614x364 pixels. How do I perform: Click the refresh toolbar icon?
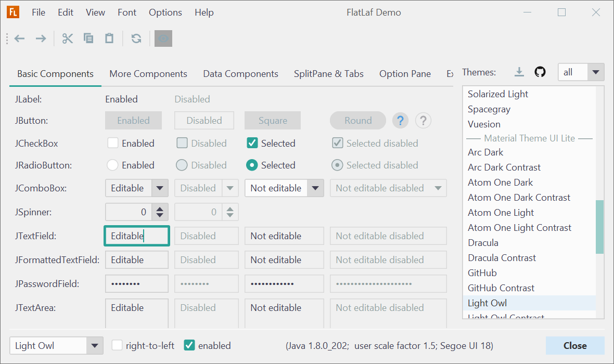tap(136, 38)
